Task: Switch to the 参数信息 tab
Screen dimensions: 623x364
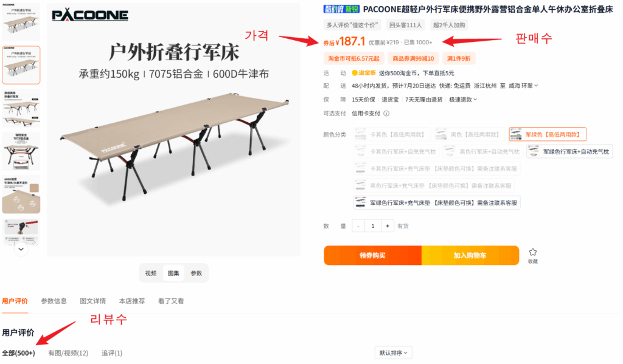Action: 54,301
